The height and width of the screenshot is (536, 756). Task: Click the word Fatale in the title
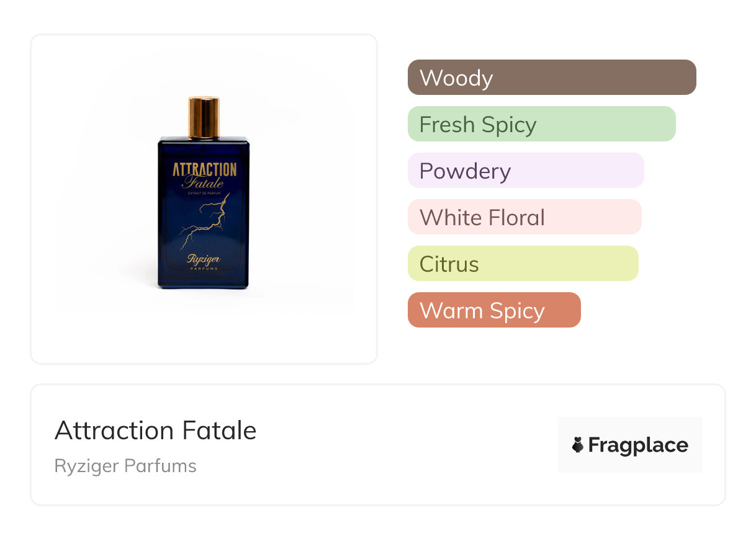[219, 431]
